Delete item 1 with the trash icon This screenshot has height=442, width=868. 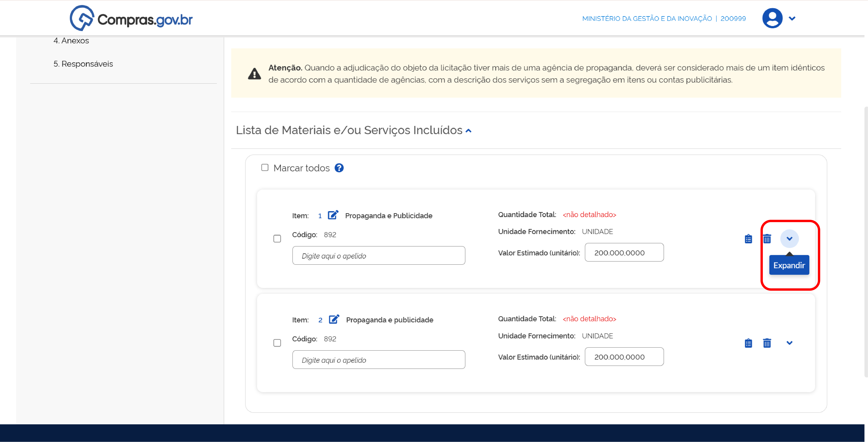click(767, 239)
